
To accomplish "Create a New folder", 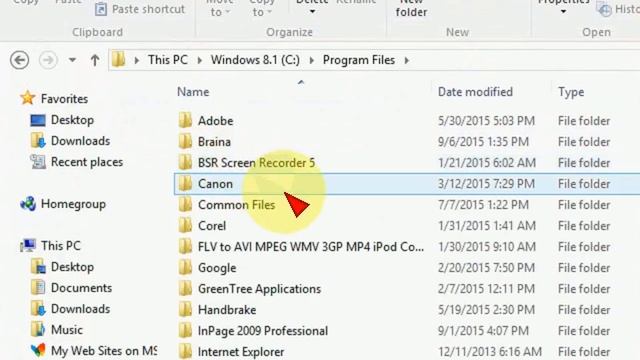I will click(411, 8).
